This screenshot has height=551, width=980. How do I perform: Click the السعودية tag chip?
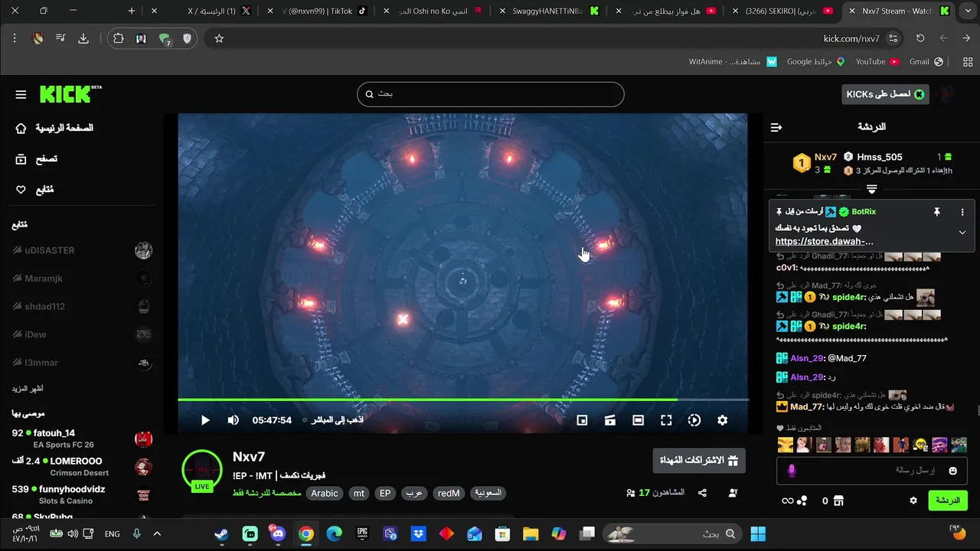click(x=488, y=494)
